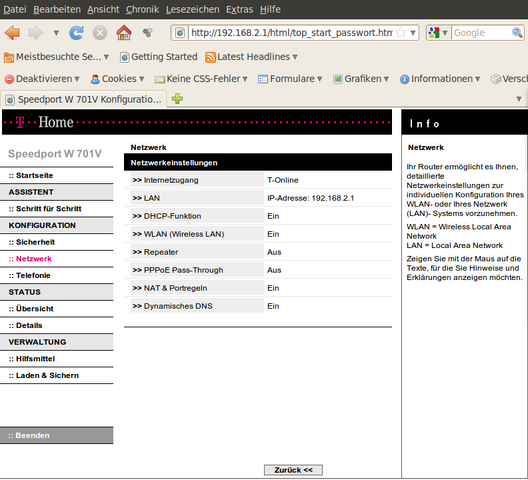
Task: Open the Deaktivieren developer toolbar menu
Action: click(42, 79)
